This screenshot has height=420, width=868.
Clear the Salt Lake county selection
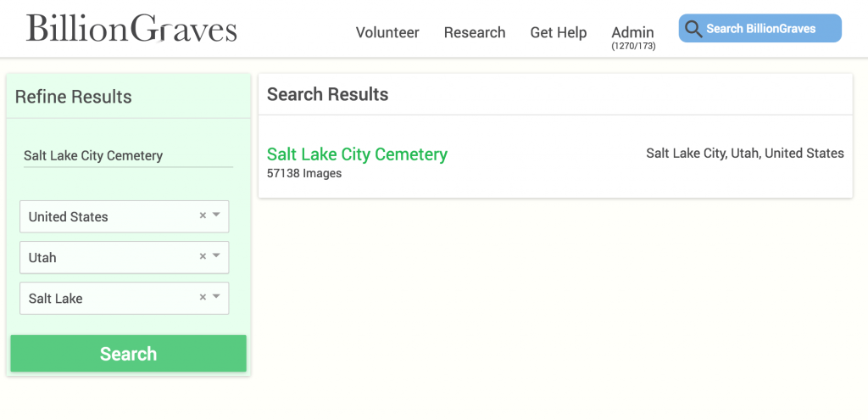click(203, 297)
